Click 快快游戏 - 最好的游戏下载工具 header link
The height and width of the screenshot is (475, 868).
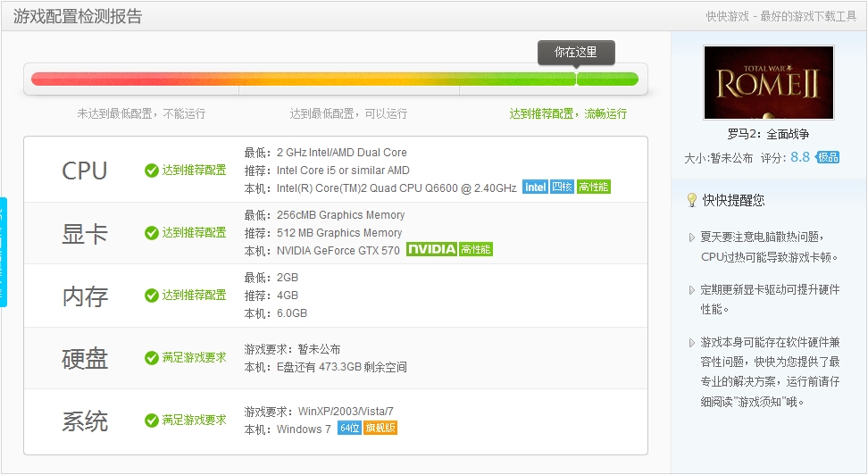pyautogui.click(x=781, y=17)
